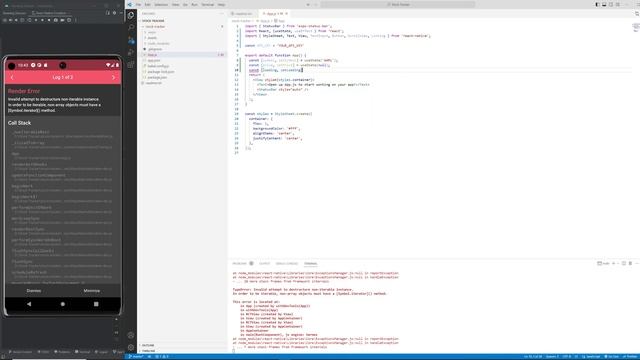Switch to the DEBUG CONSOLE panel tab
Viewport: 640px width, 360px height.
[x=287, y=264]
